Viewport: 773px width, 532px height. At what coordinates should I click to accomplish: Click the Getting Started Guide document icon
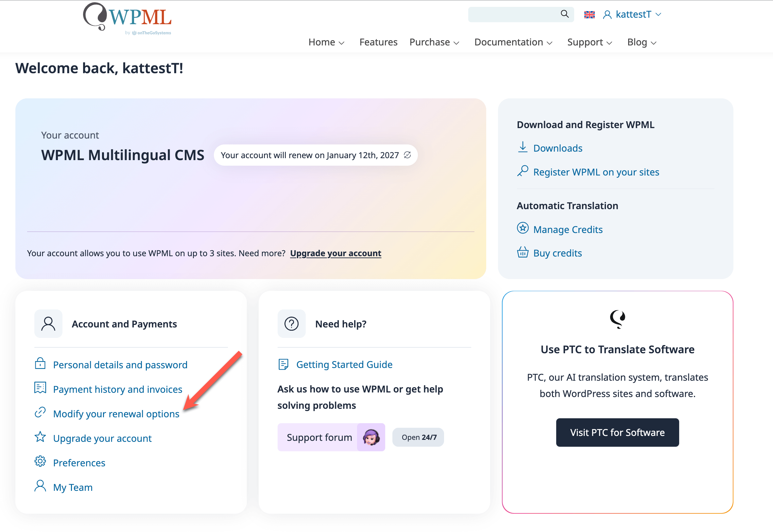[283, 364]
